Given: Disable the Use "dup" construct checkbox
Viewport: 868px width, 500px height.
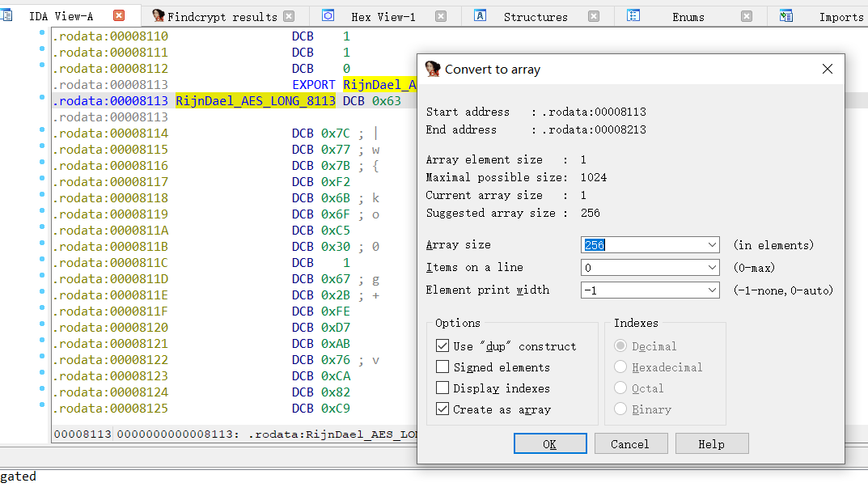Looking at the screenshot, I should pyautogui.click(x=442, y=346).
